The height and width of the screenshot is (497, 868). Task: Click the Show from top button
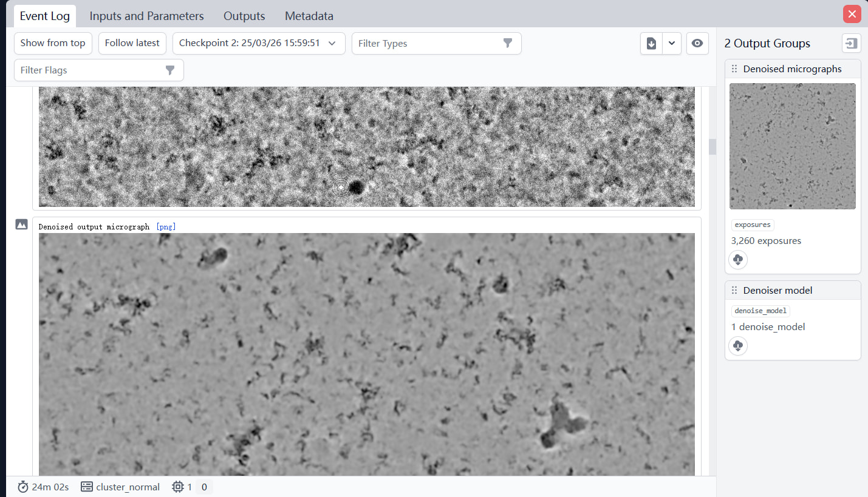(x=53, y=43)
